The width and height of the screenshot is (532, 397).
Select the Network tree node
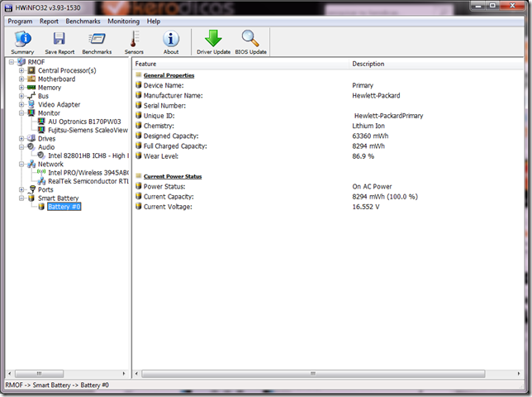click(50, 164)
